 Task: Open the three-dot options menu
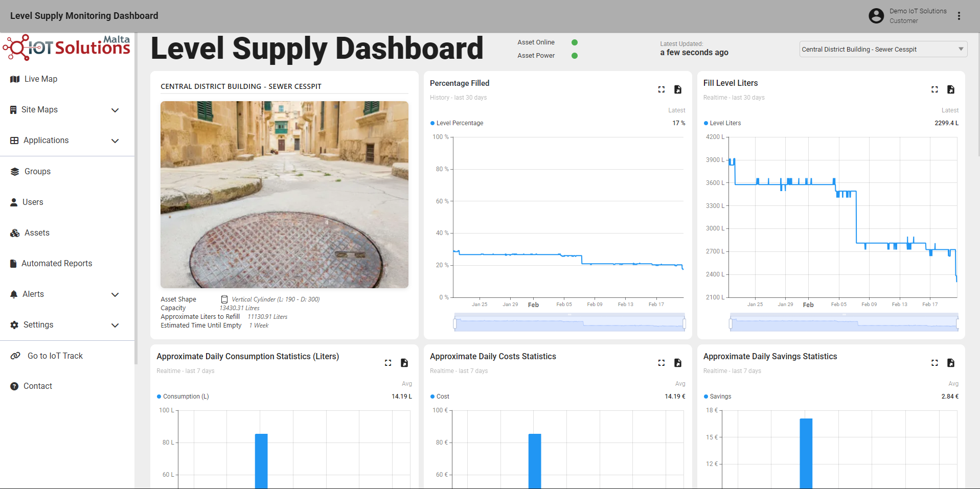(x=959, y=16)
